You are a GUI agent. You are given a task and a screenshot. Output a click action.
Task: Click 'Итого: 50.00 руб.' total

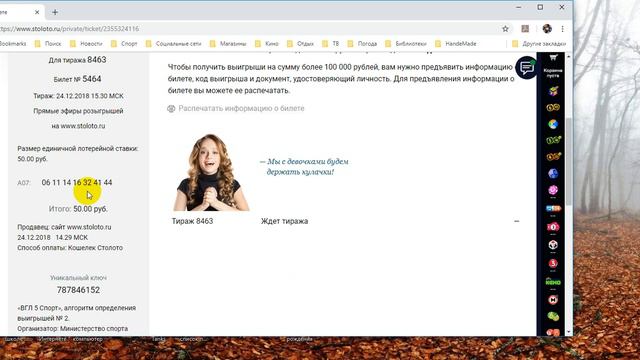tap(78, 209)
